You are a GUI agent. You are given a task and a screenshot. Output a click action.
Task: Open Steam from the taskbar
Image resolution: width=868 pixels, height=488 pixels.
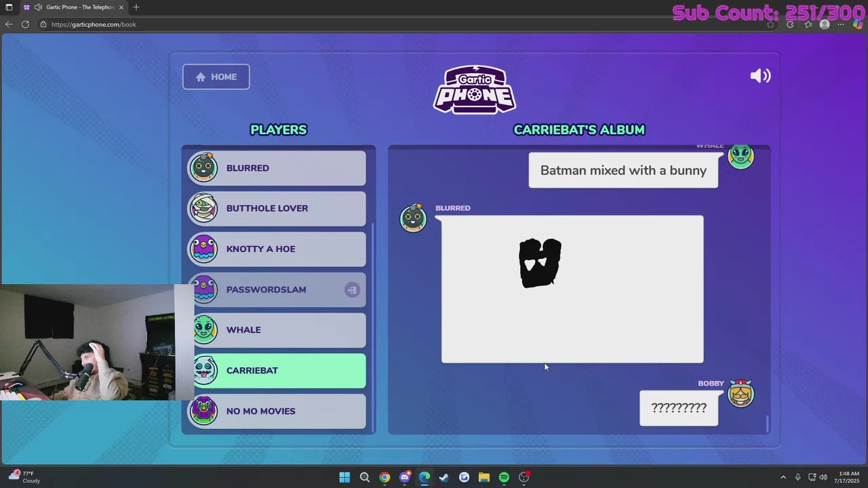click(x=444, y=477)
